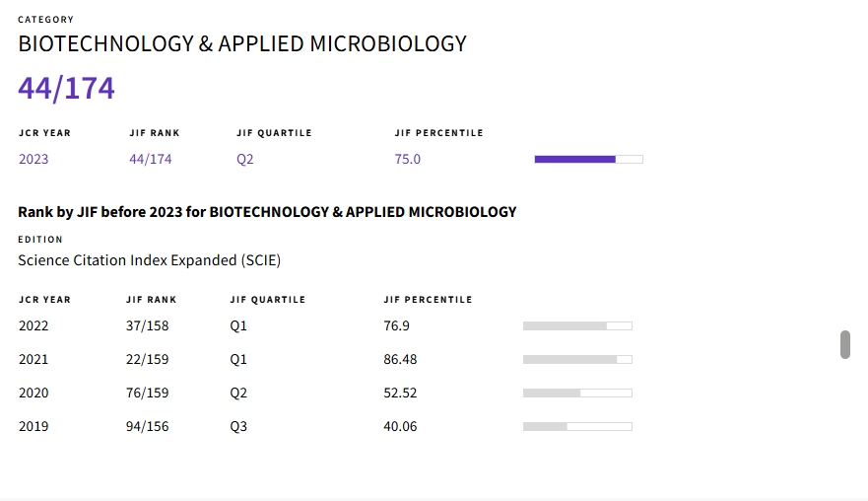Click the 22/159 rank for 2021

(x=147, y=360)
